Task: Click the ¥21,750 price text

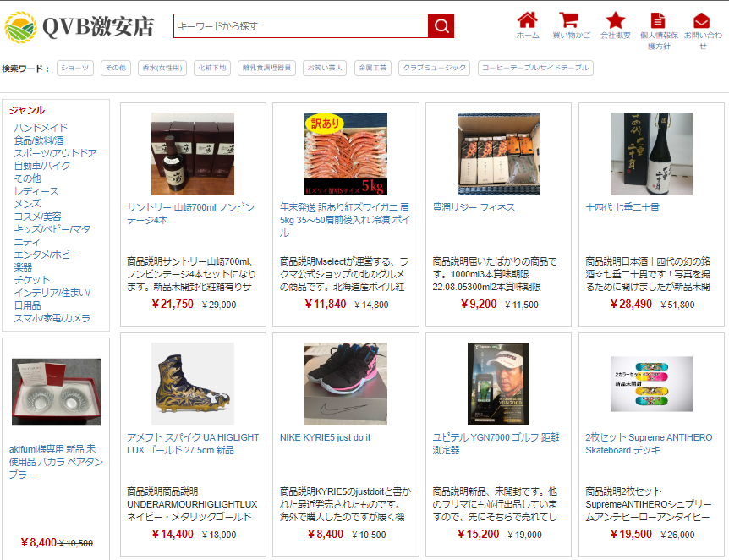Action: tap(172, 305)
